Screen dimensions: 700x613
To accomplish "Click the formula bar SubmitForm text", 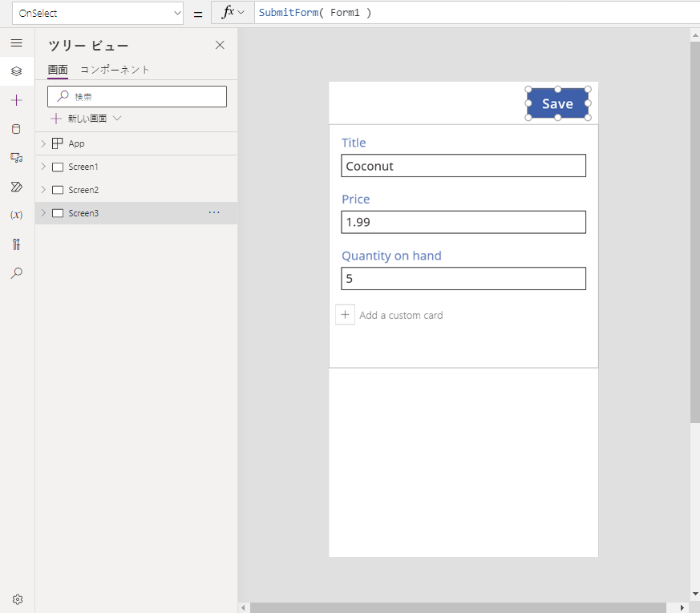I will coord(315,13).
